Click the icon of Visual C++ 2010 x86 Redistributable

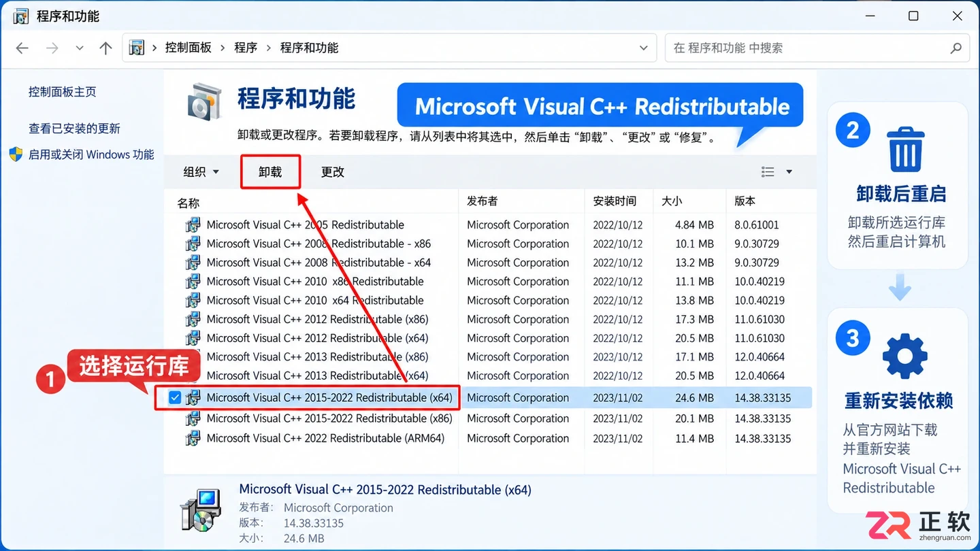(x=193, y=282)
